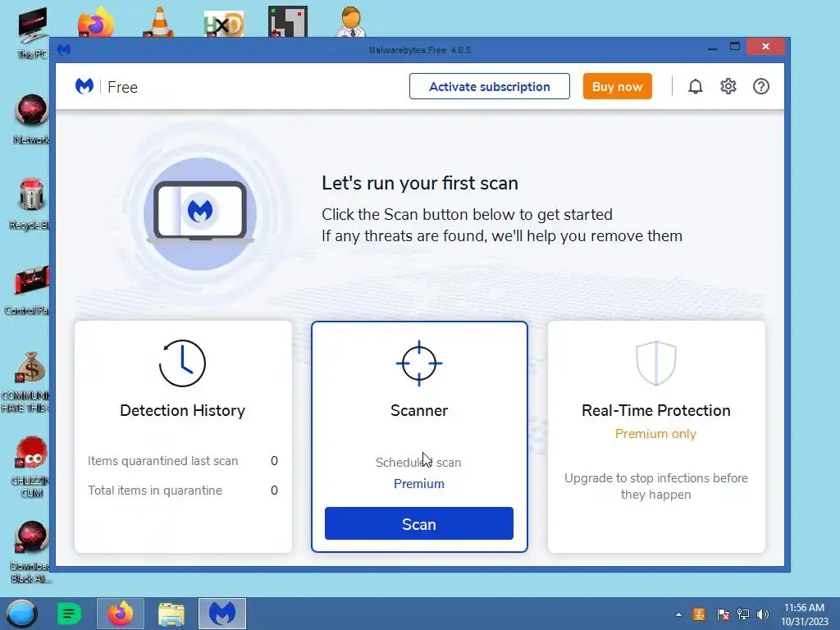Click the Detection History clock icon
Image resolution: width=840 pixels, height=630 pixels.
tap(182, 363)
